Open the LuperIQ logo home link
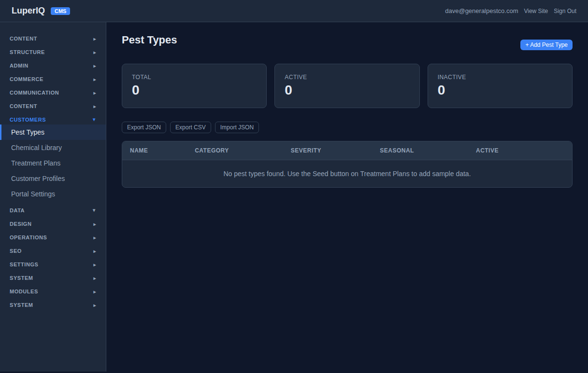The width and height of the screenshot is (588, 373). pos(28,10)
